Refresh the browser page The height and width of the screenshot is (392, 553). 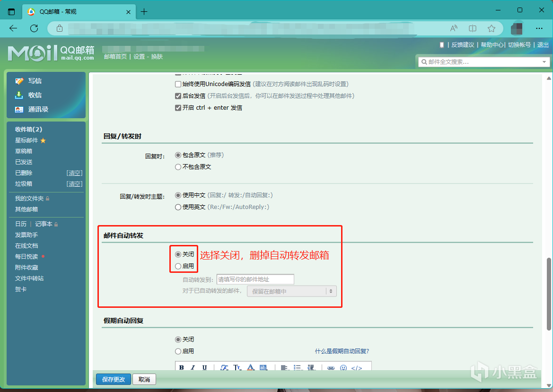[x=34, y=28]
